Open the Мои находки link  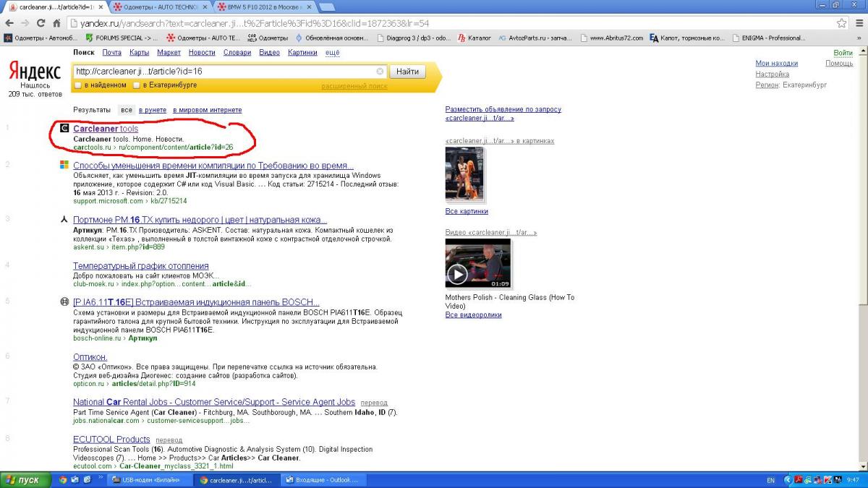(x=777, y=64)
